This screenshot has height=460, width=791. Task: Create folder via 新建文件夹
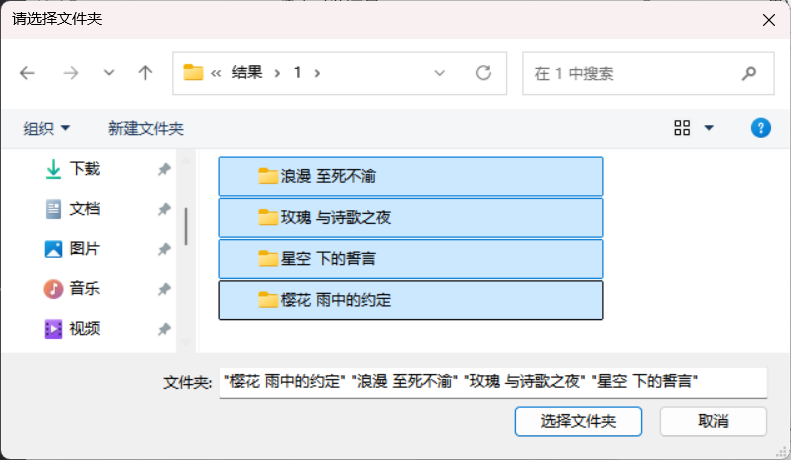click(x=146, y=129)
